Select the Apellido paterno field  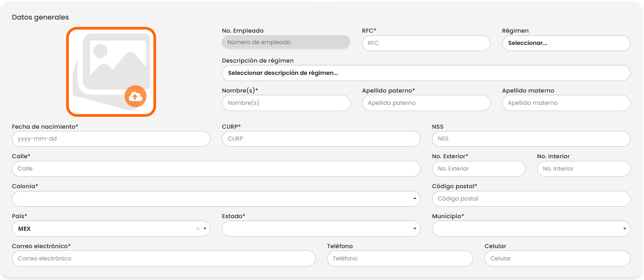(426, 103)
